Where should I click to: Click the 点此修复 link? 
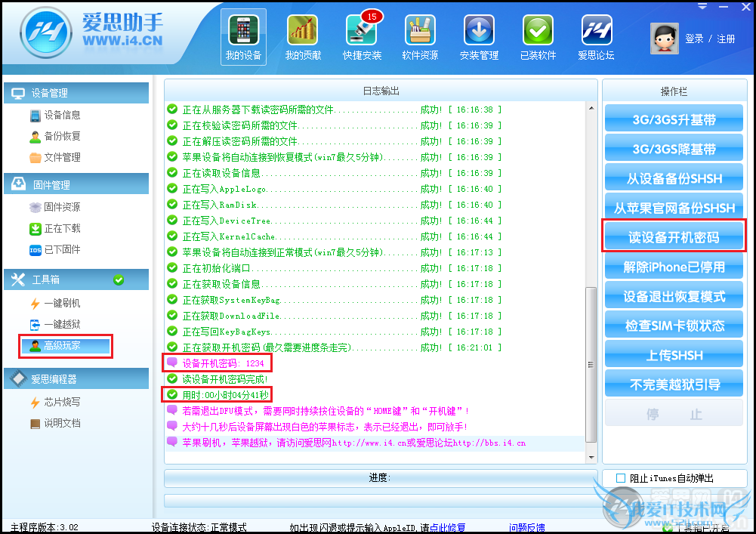tap(447, 528)
